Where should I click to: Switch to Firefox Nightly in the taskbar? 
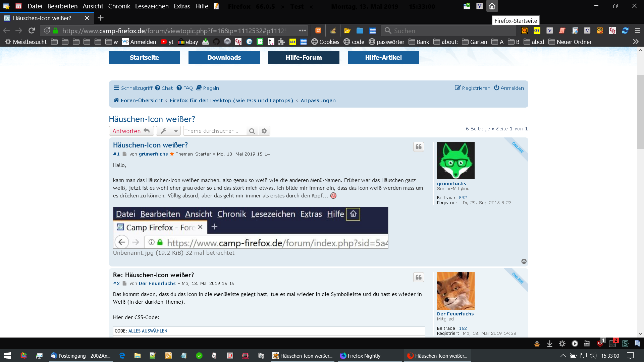click(x=364, y=356)
